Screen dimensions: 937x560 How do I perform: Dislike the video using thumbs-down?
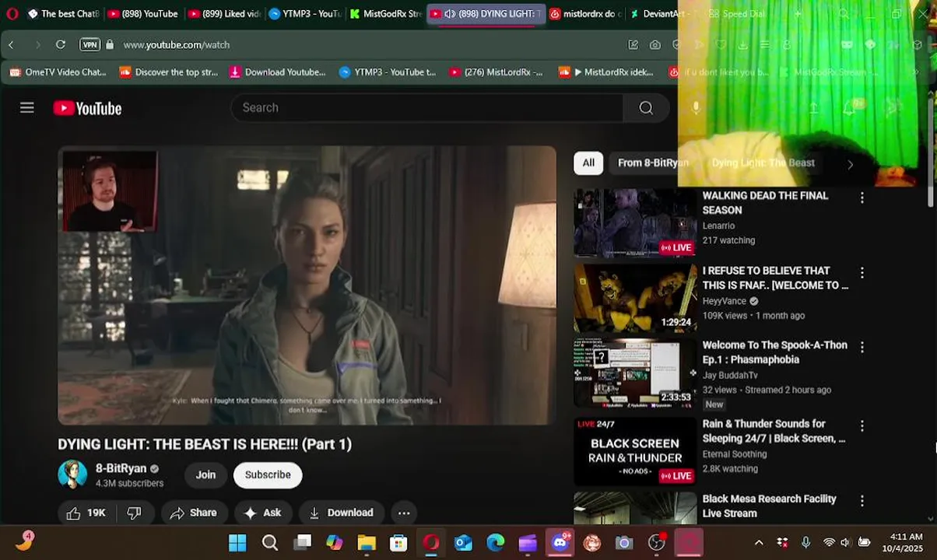coord(134,513)
